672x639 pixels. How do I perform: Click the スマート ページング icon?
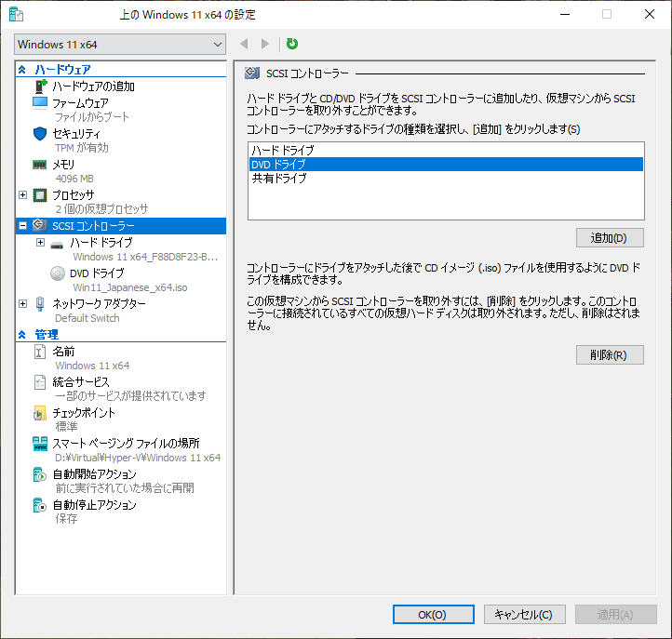[x=40, y=444]
